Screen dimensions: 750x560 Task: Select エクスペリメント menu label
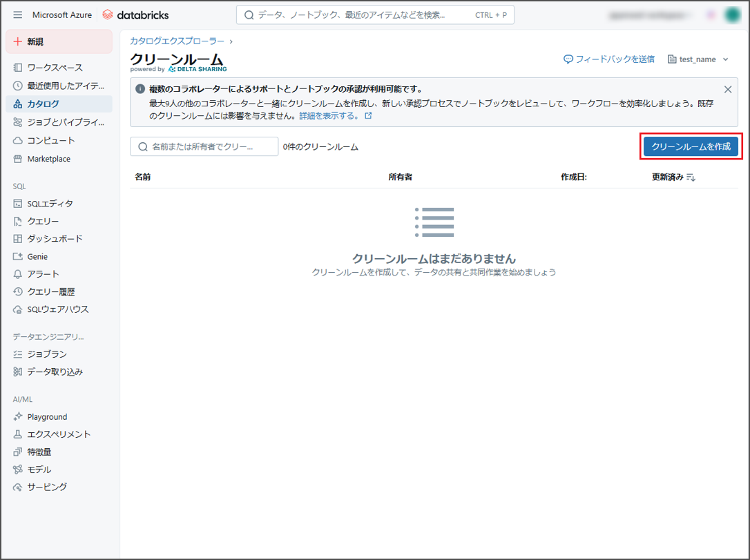pyautogui.click(x=59, y=434)
